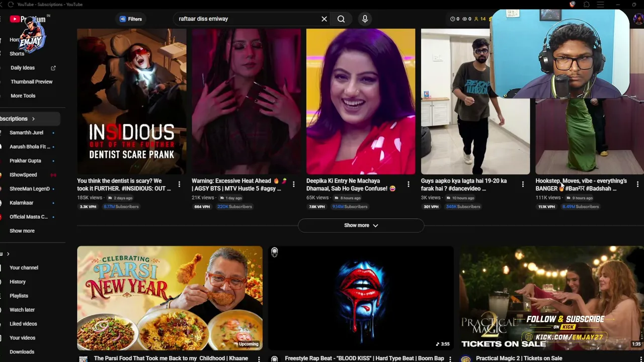The image size is (644, 362).
Task: Click 'Guys aapko kya lagta hai' title
Action: [464, 185]
